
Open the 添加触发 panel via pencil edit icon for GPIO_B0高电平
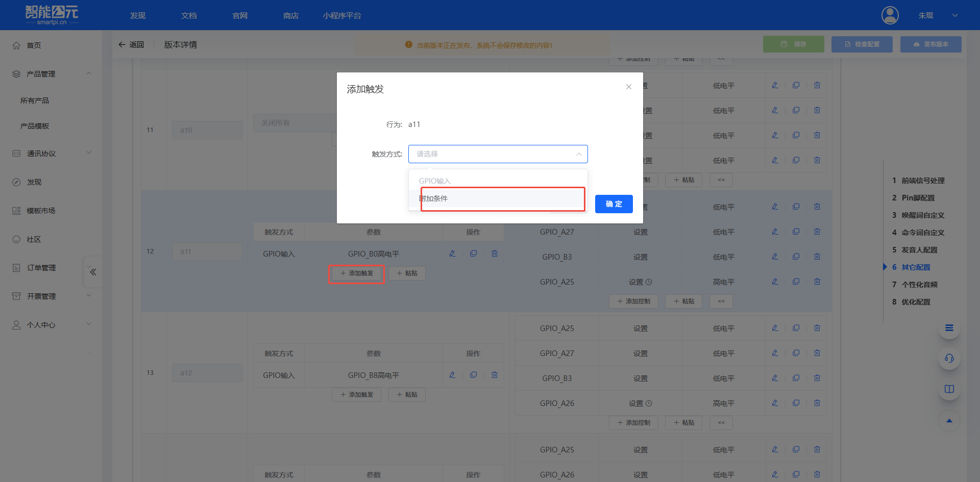pos(452,253)
